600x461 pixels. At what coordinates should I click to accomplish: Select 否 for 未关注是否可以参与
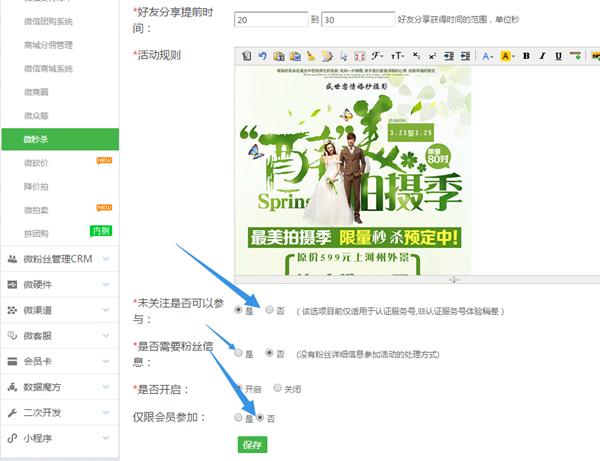269,310
